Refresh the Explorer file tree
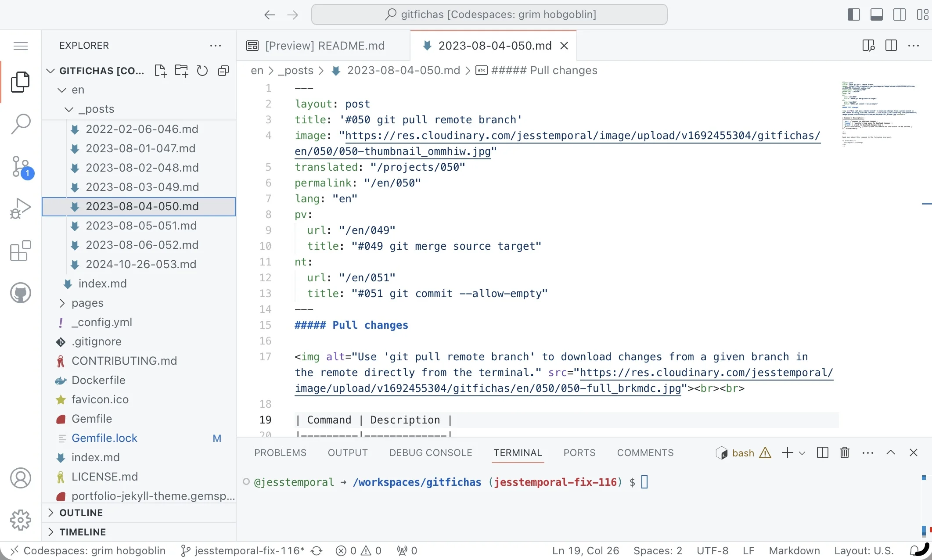Viewport: 932px width, 560px height. click(x=202, y=70)
